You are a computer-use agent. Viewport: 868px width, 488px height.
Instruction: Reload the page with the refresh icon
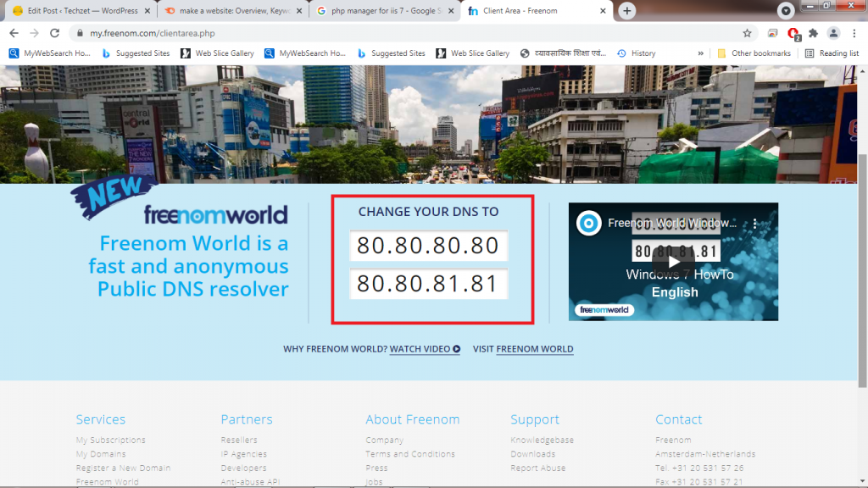(x=54, y=33)
